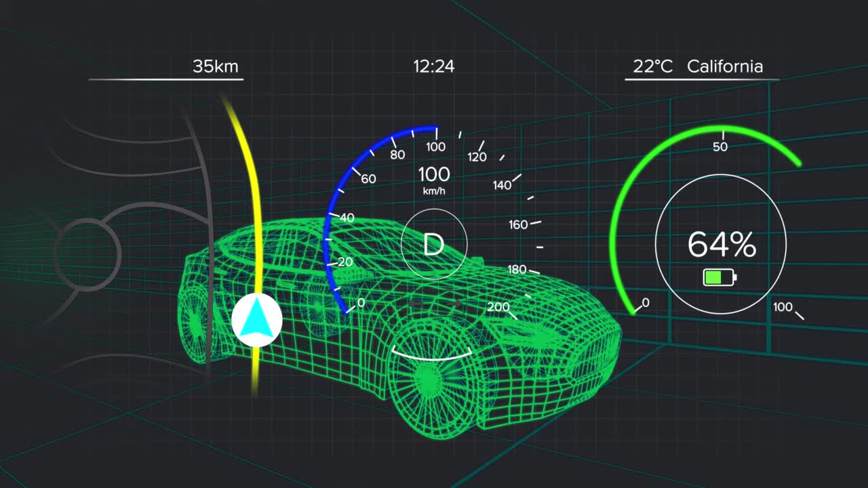Select the D drive gear indicator
The width and height of the screenshot is (868, 488).
point(434,244)
